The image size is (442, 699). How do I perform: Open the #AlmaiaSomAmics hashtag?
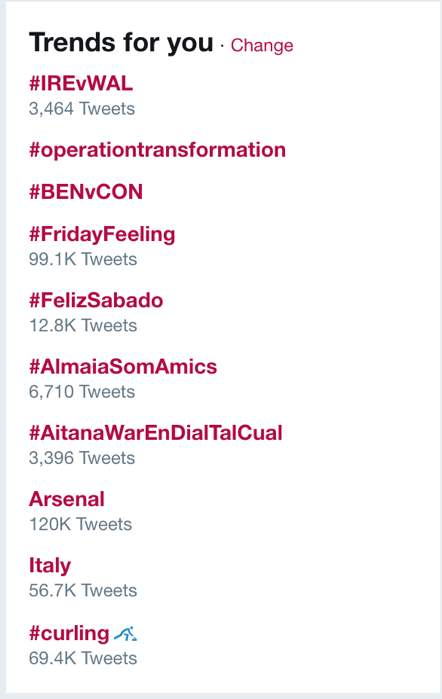point(123,366)
